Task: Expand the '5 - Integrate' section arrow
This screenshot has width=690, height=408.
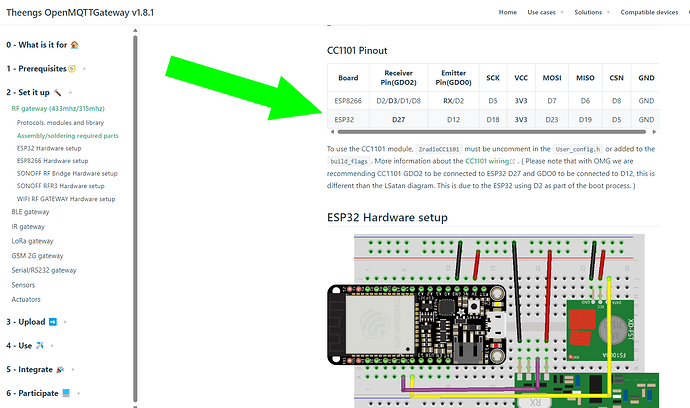Action: click(73, 369)
